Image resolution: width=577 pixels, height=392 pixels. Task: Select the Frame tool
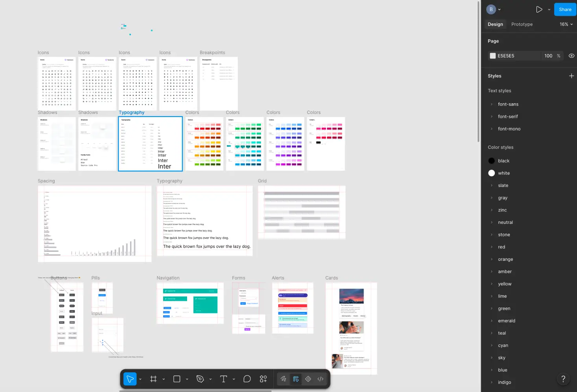point(153,379)
